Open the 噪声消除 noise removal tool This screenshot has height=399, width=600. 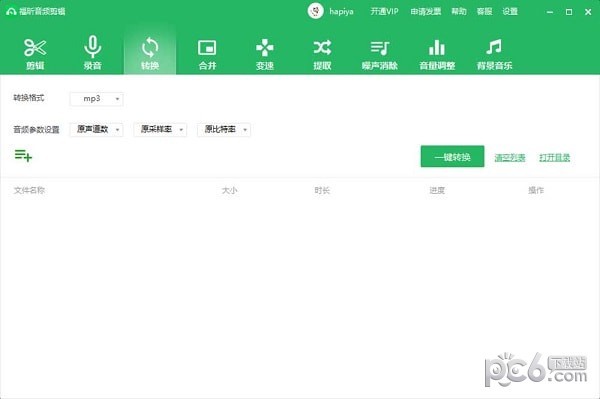[x=380, y=54]
